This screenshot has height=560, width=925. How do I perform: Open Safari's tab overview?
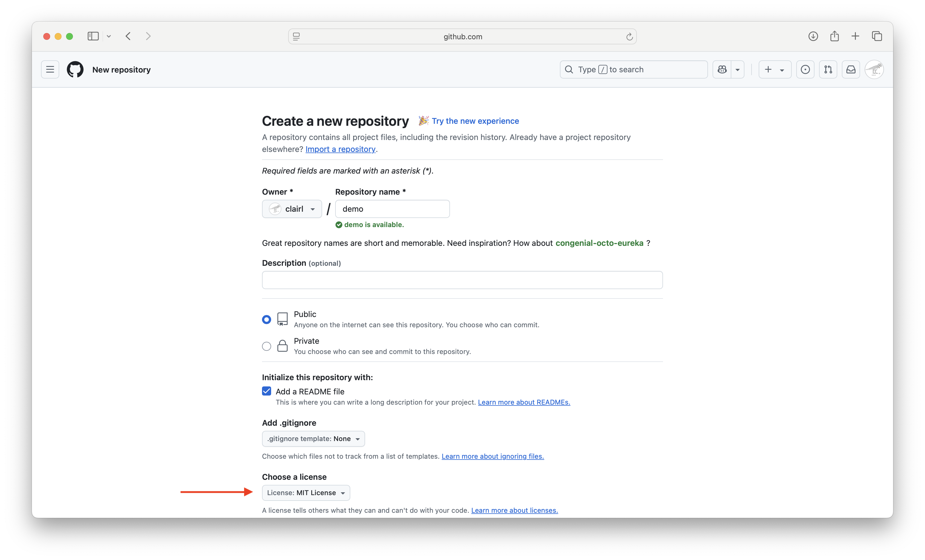(877, 36)
